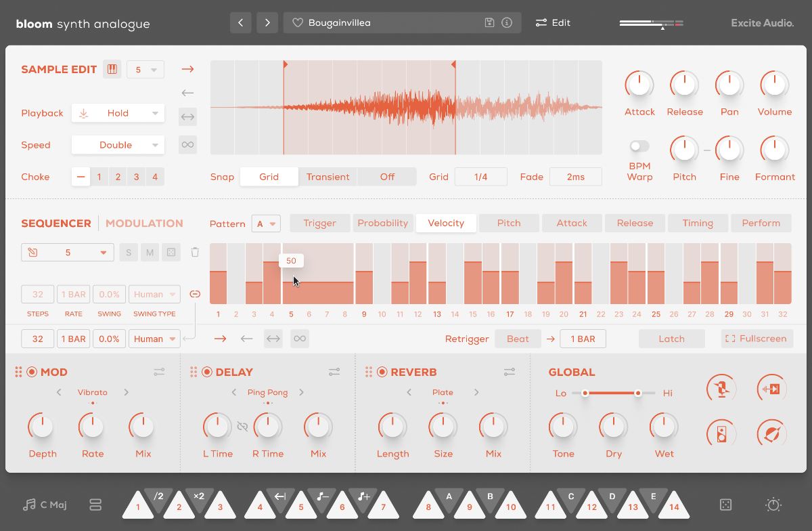Image resolution: width=812 pixels, height=531 pixels.
Task: Toggle MOD effect power button
Action: pos(32,372)
